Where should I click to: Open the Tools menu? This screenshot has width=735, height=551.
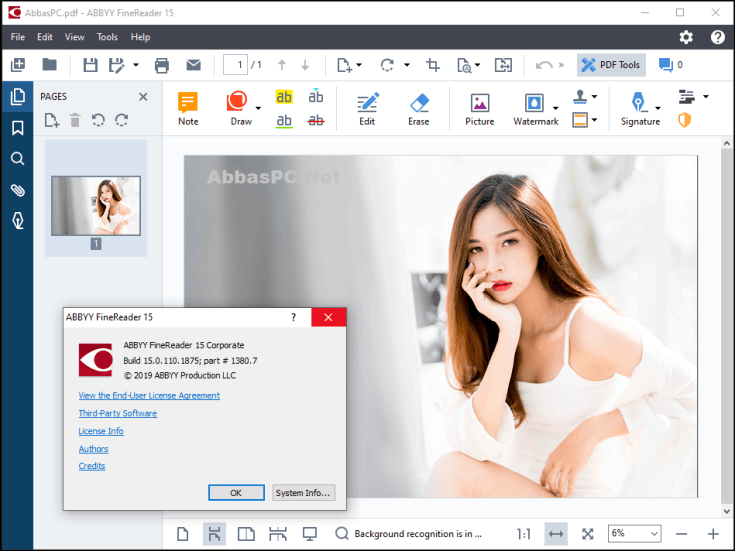(107, 37)
